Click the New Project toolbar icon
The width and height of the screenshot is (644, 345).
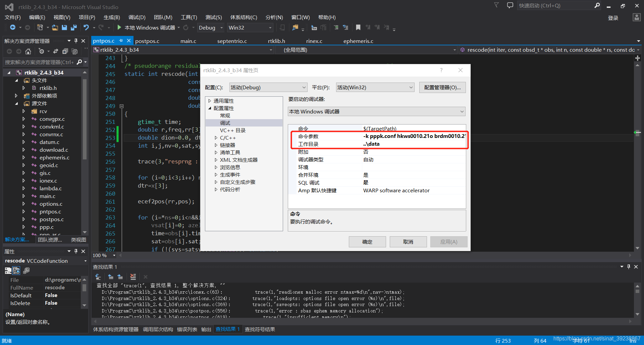(40, 28)
